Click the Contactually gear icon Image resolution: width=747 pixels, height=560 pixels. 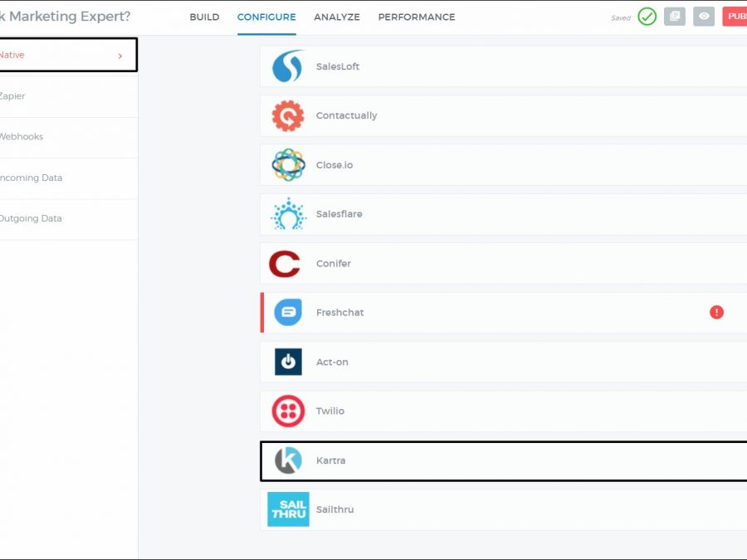click(288, 116)
